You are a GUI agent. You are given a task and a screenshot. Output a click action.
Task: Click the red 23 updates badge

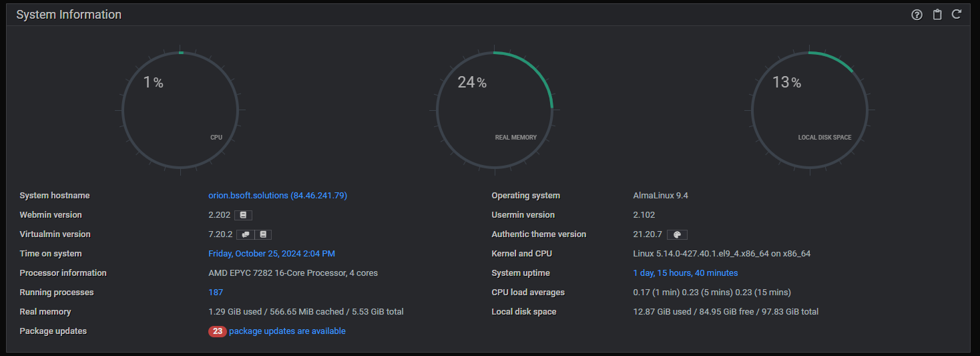[x=218, y=331]
